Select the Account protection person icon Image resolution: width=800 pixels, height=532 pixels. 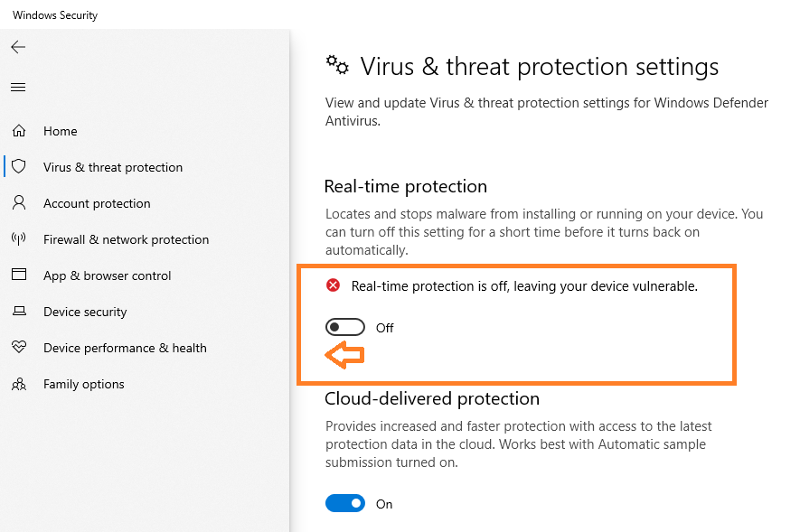[x=17, y=202]
